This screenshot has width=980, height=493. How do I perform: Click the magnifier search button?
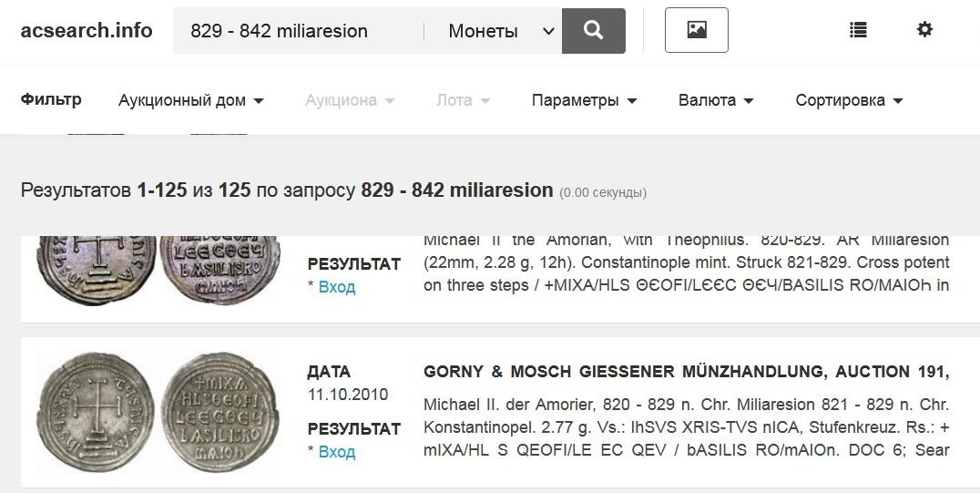593,31
